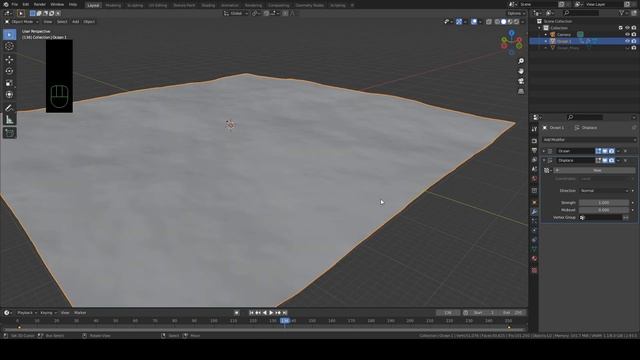
Task: Click the New texture button in Displace
Action: pyautogui.click(x=594, y=170)
